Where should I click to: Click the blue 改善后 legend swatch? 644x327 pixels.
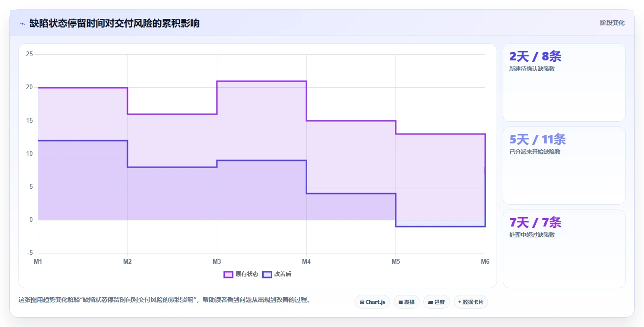267,274
